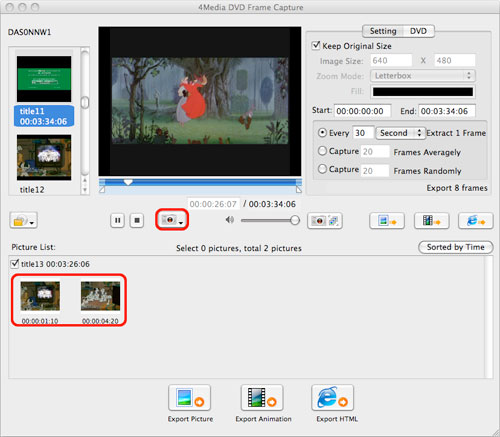Click the large Export HTML button
The height and width of the screenshot is (437, 500).
333,398
